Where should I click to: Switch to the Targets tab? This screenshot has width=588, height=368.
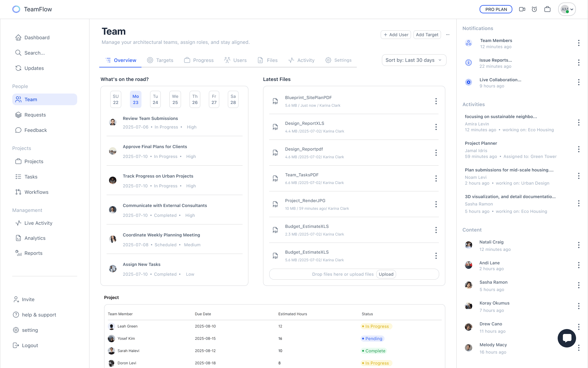tap(160, 60)
